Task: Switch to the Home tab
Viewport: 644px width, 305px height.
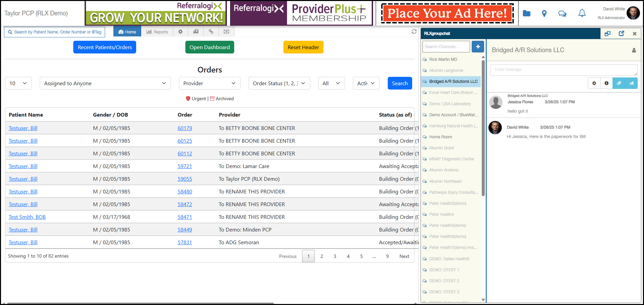Action: [x=127, y=32]
